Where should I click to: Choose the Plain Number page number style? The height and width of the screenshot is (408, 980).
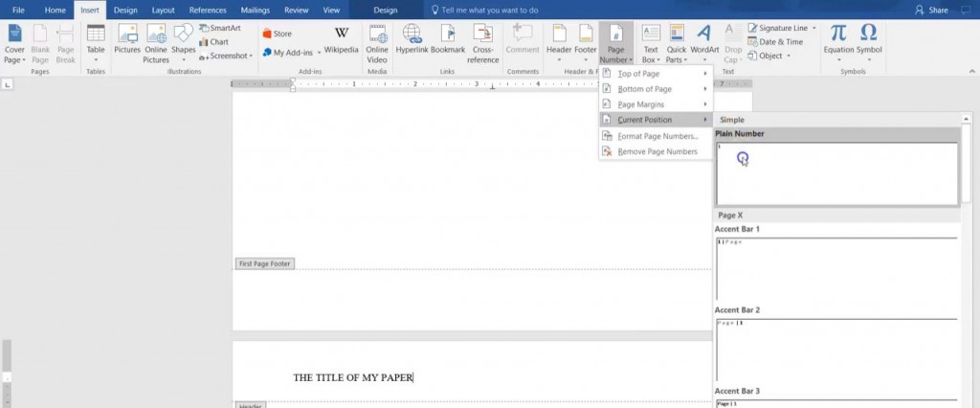(836, 168)
